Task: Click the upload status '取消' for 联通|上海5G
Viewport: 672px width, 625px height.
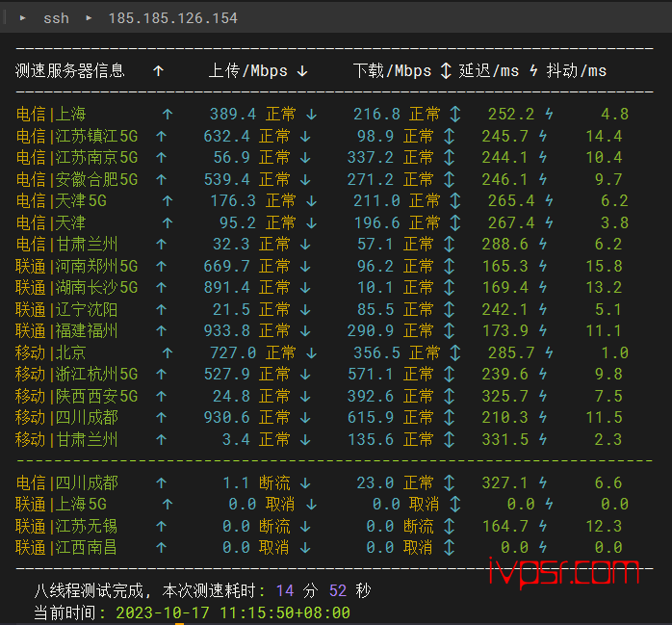Action: pyautogui.click(x=280, y=504)
